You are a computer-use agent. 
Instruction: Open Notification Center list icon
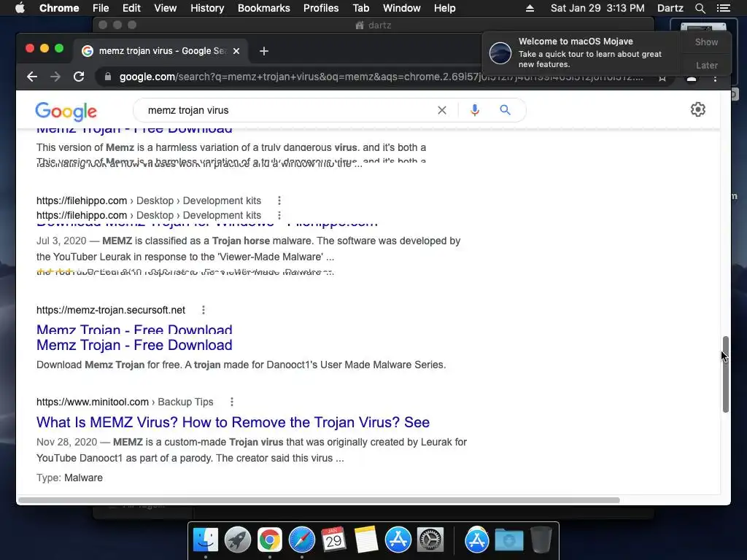tap(723, 8)
